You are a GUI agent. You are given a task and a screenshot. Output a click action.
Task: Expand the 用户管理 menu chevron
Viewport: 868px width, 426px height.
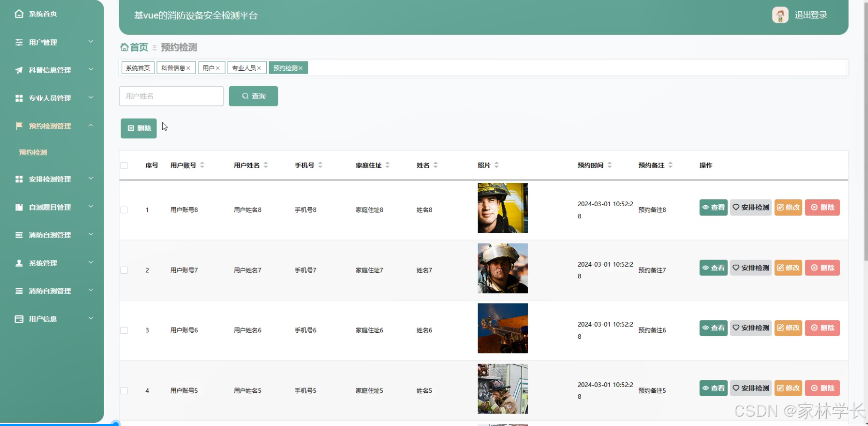coord(91,42)
